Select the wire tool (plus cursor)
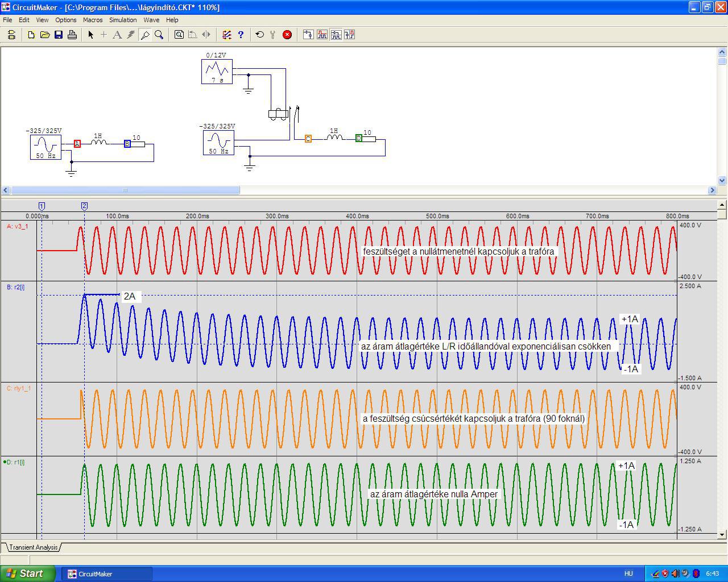728x582 pixels. point(104,35)
